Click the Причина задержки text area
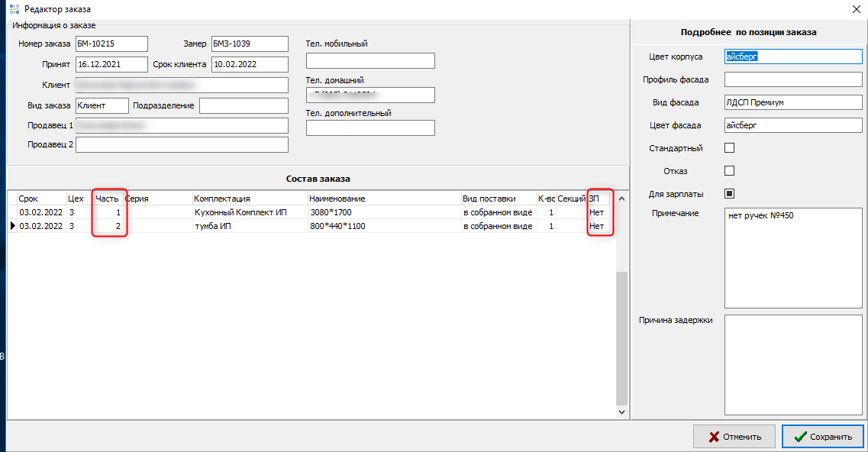This screenshot has height=452, width=868. pos(792,365)
